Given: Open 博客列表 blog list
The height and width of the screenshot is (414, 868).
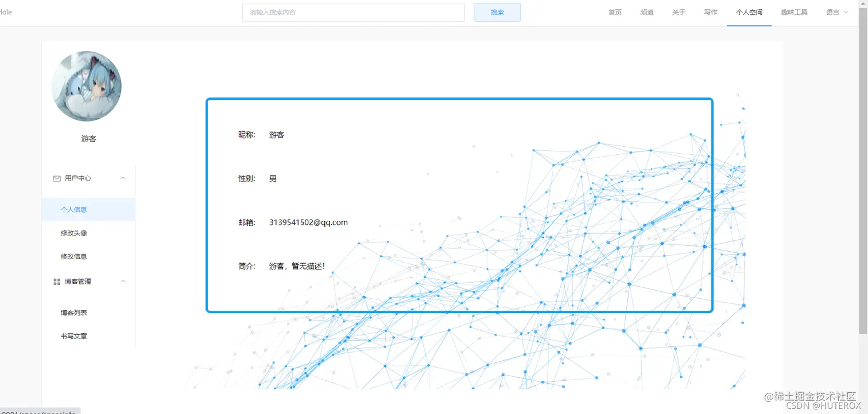Looking at the screenshot, I should (73, 313).
